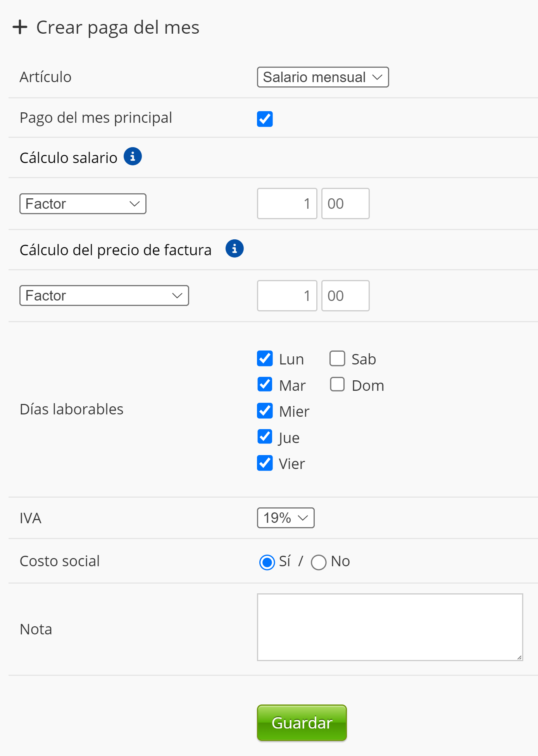
Task: Click the plus icon beside Crear paga del mes
Action: (20, 27)
